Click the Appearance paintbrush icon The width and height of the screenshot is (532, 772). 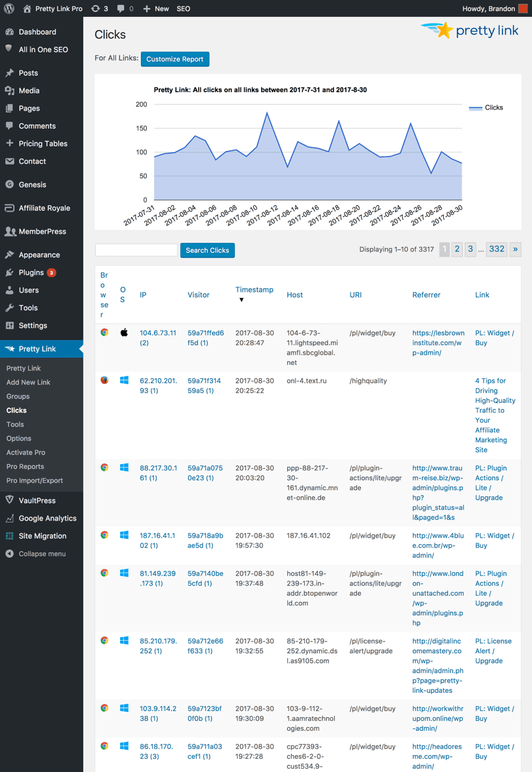9,255
